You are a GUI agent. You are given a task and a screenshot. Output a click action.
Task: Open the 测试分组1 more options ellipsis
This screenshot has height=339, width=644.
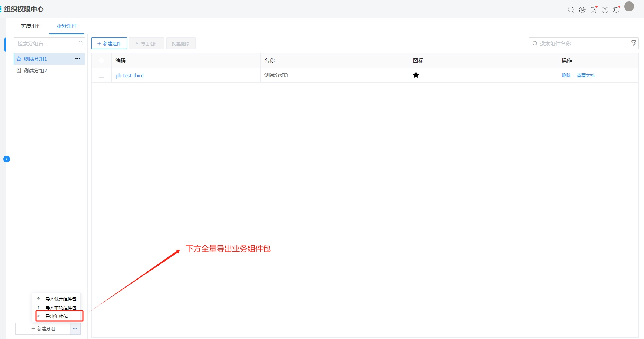[78, 59]
